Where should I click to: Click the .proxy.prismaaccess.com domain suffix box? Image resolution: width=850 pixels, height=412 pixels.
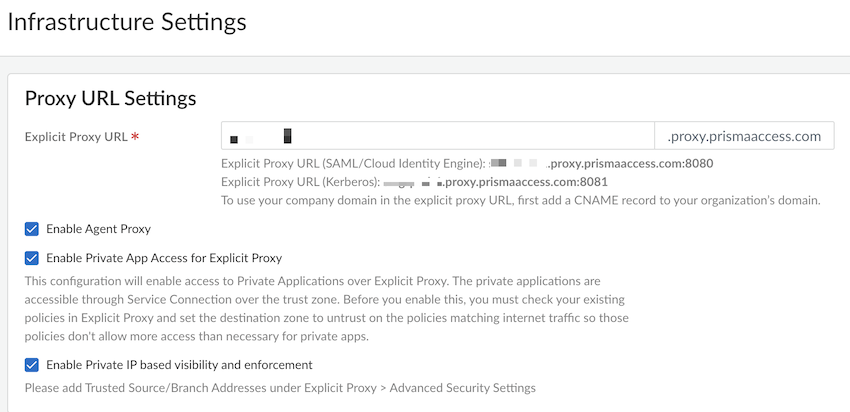coord(744,136)
